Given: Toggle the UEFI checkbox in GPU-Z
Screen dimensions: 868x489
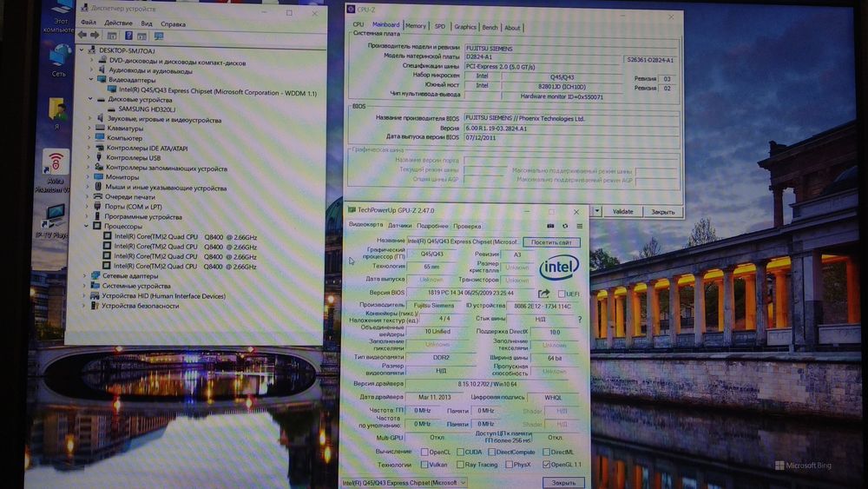Looking at the screenshot, I should (x=562, y=294).
